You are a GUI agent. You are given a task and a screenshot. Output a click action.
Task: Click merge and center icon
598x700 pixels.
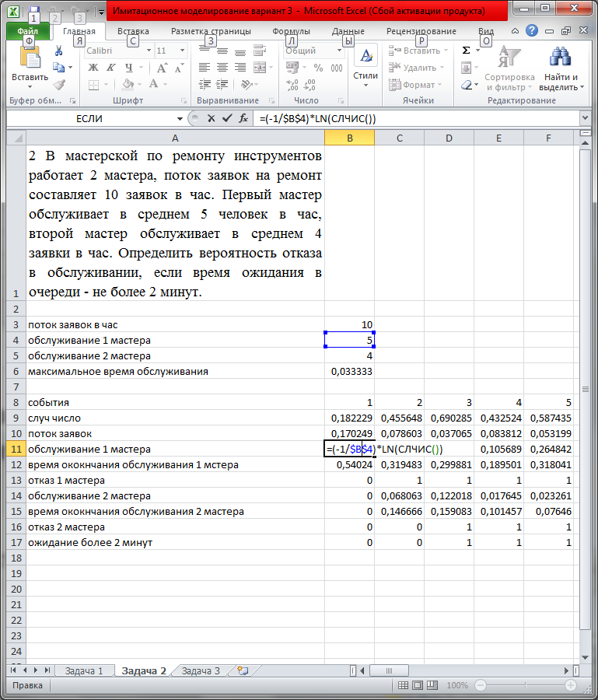coord(260,68)
